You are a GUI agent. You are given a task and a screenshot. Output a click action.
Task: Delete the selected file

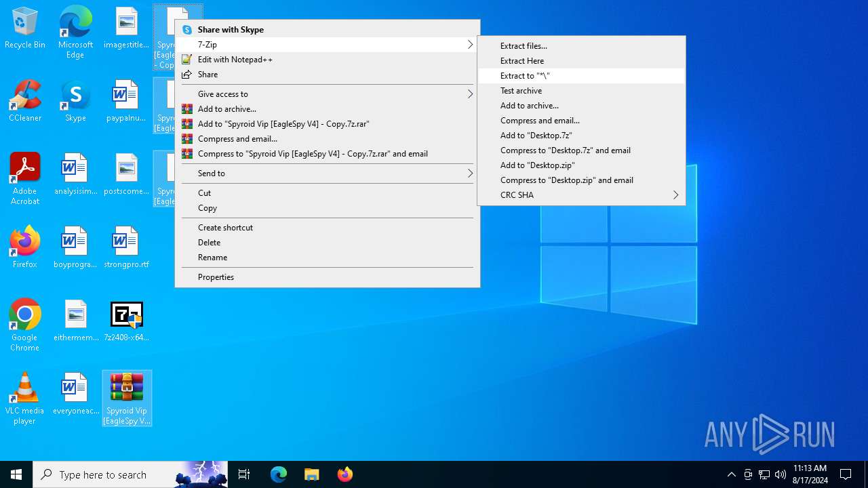click(328, 243)
